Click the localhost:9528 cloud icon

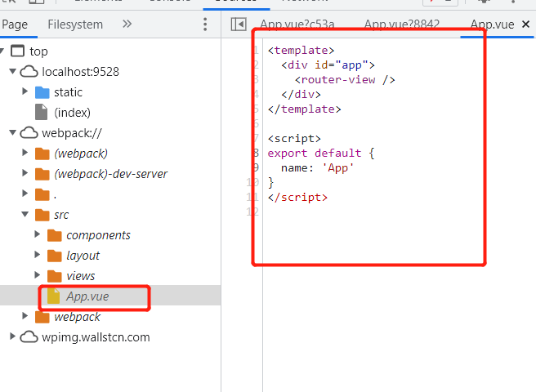point(29,72)
